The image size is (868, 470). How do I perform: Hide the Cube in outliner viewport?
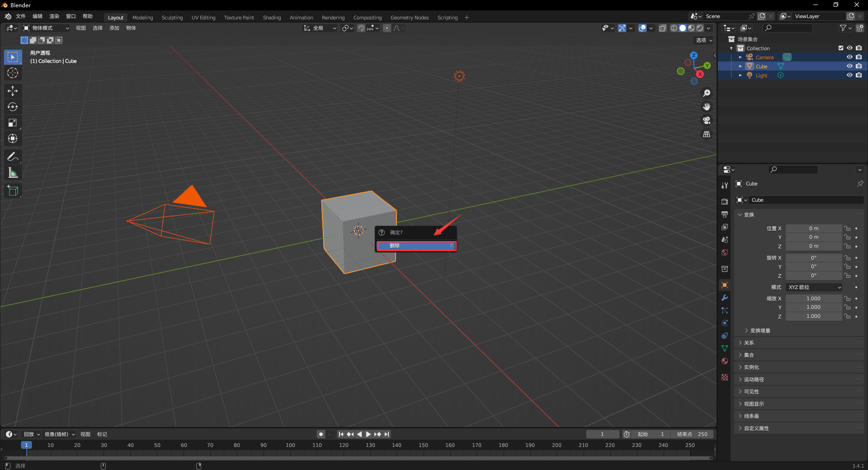(849, 66)
